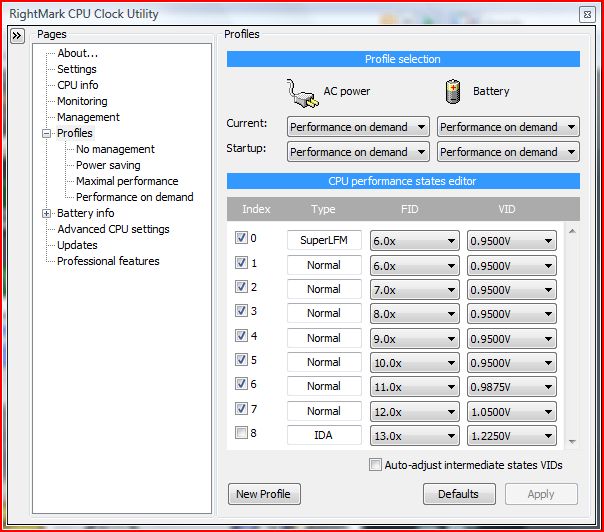Image resolution: width=604 pixels, height=532 pixels.
Task: Select No management profile page
Action: point(115,149)
